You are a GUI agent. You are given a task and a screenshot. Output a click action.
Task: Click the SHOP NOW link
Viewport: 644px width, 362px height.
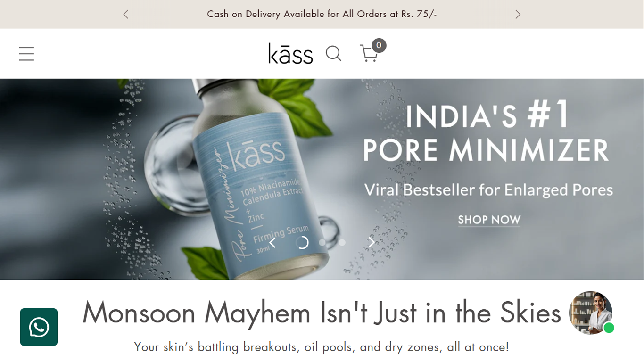click(x=489, y=220)
